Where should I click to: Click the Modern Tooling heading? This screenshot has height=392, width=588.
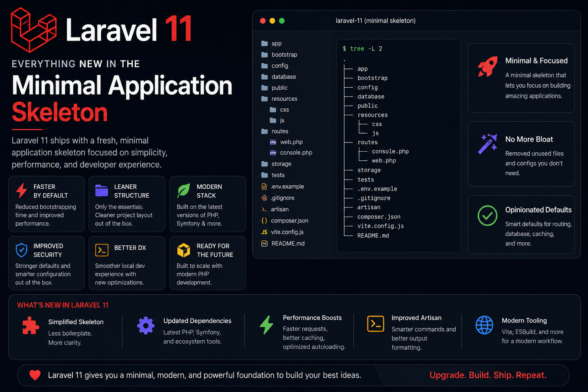click(x=524, y=320)
